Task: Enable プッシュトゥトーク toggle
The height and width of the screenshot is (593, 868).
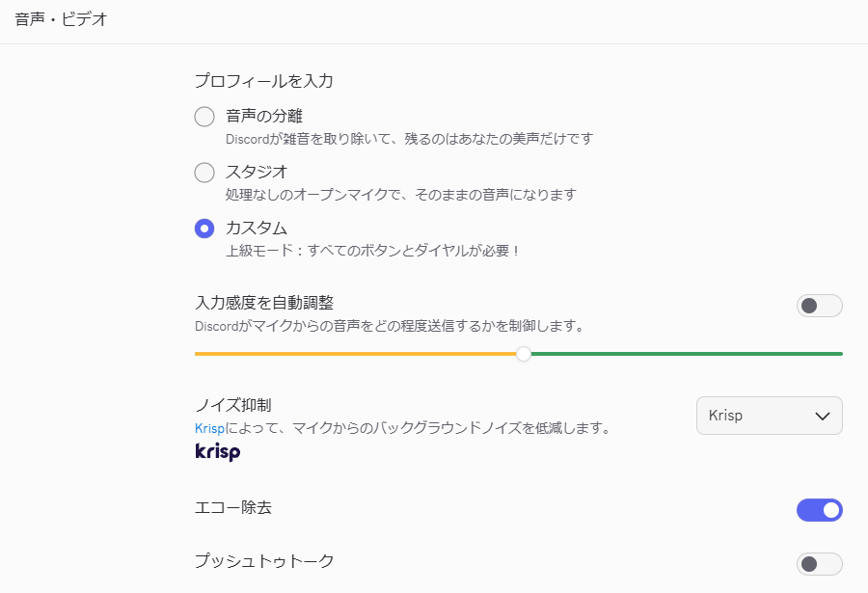Action: pos(819,564)
